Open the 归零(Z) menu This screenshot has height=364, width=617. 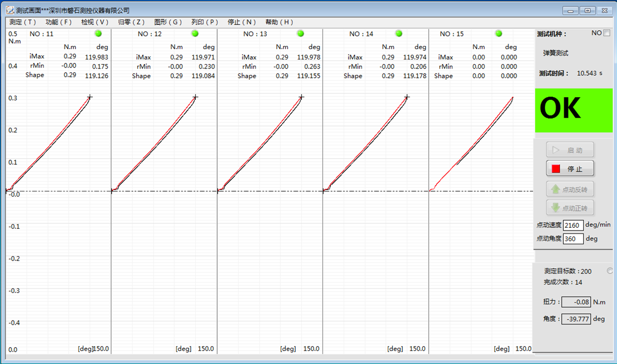(132, 22)
